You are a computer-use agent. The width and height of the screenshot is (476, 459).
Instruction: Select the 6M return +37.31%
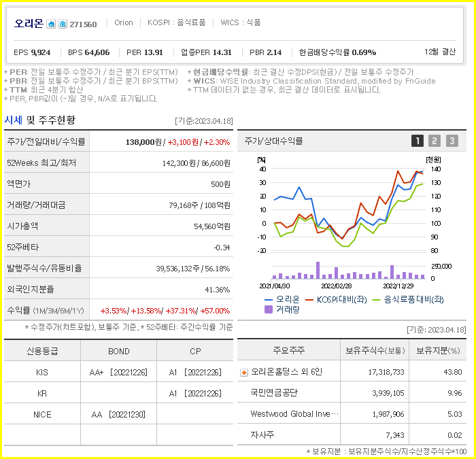click(x=181, y=311)
